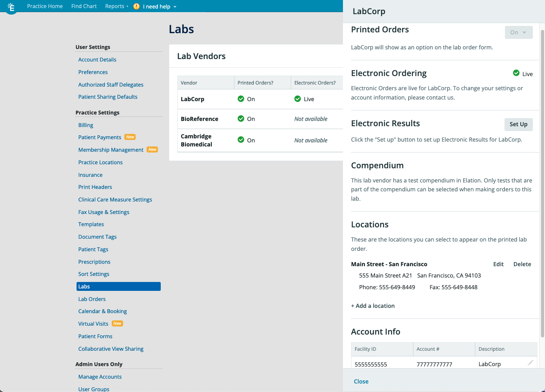Click the green Live icon in the LabCorp row
Image resolution: width=545 pixels, height=392 pixels.
pyautogui.click(x=298, y=99)
